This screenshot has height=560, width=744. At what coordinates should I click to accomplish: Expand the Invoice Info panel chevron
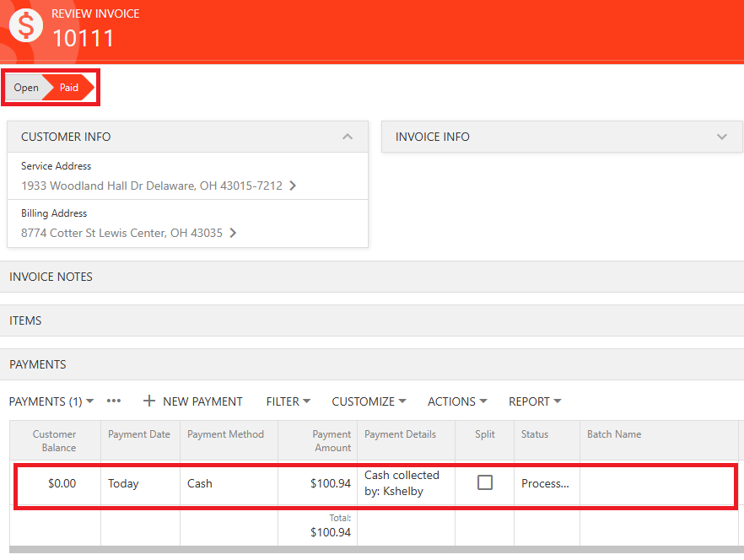pyautogui.click(x=722, y=137)
